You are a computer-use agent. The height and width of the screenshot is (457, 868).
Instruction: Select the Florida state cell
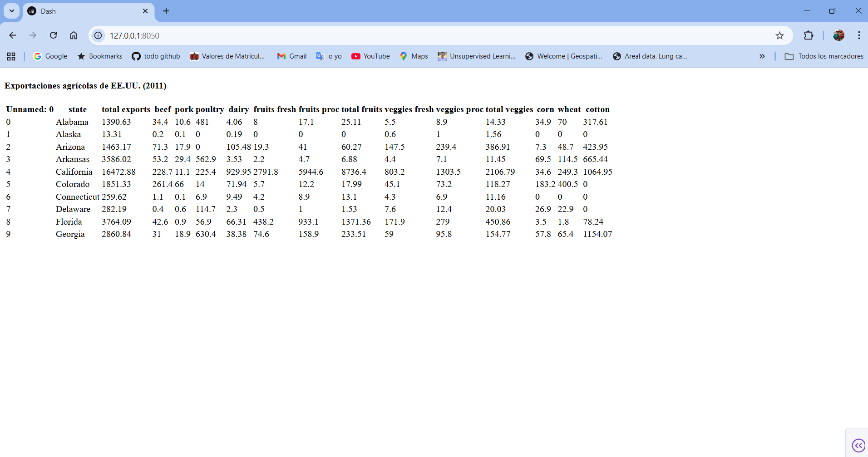tap(69, 222)
